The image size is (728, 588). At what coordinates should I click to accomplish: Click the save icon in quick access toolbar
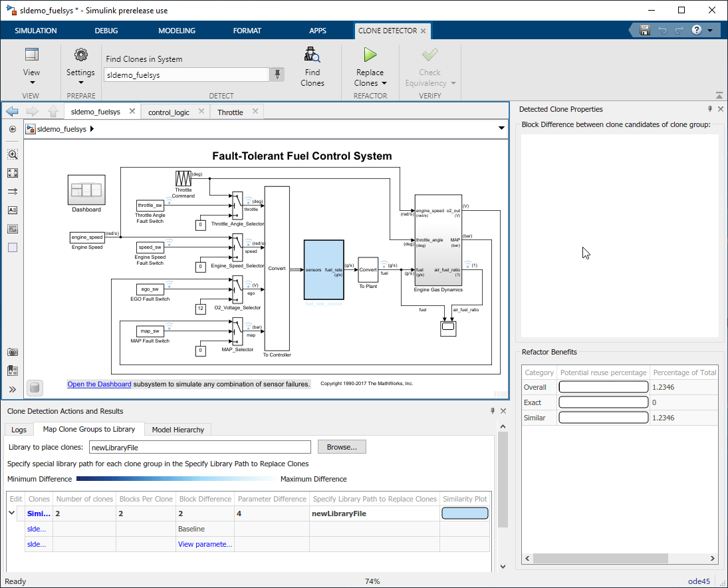(644, 31)
